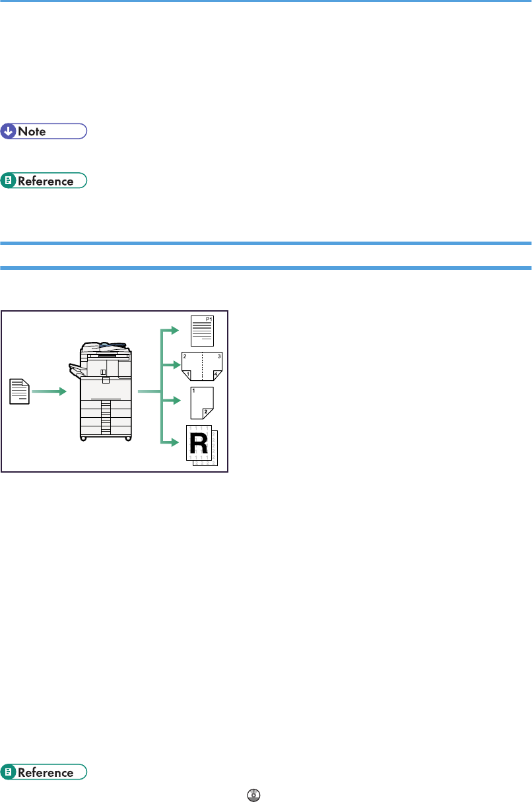Select the booklet output icon numbered 2-3-1-4
Screen dimensions: 532x802
point(201,367)
